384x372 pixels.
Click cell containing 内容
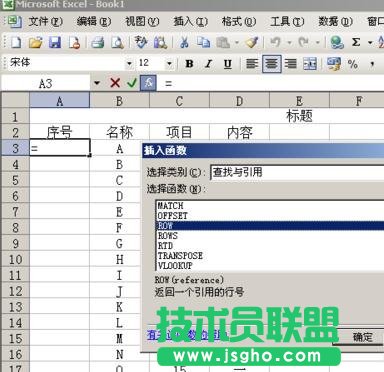[239, 132]
